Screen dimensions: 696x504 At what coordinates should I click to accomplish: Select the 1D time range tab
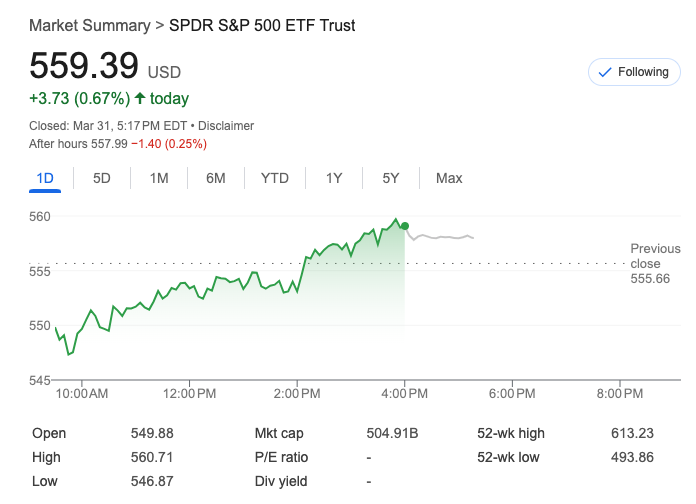point(44,178)
